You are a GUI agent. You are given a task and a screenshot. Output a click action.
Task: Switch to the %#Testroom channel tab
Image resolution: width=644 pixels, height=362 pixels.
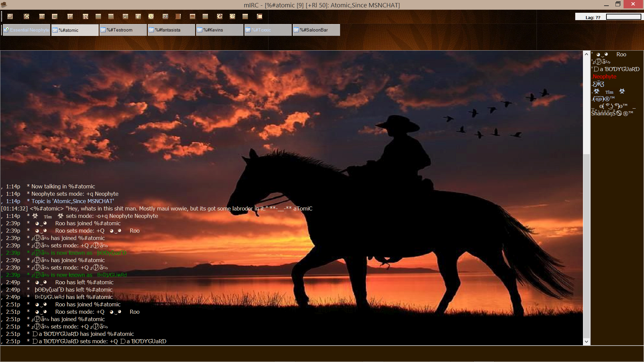[x=123, y=30]
